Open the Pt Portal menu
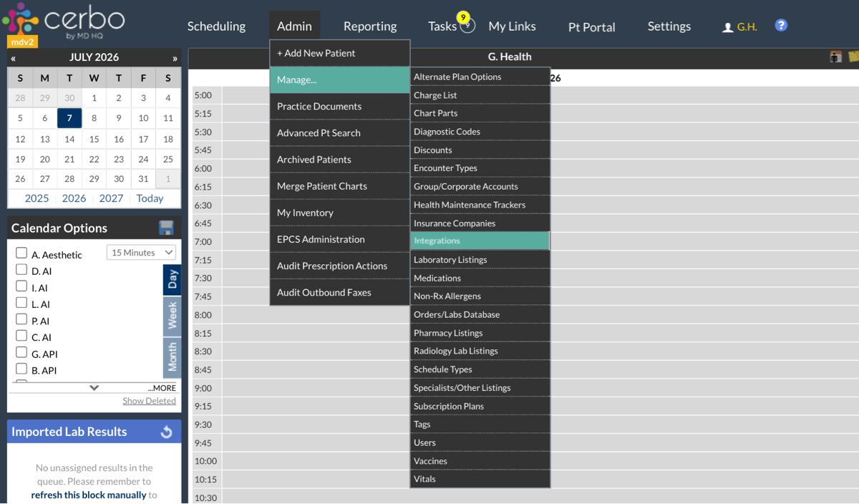The width and height of the screenshot is (859, 504). tap(591, 26)
